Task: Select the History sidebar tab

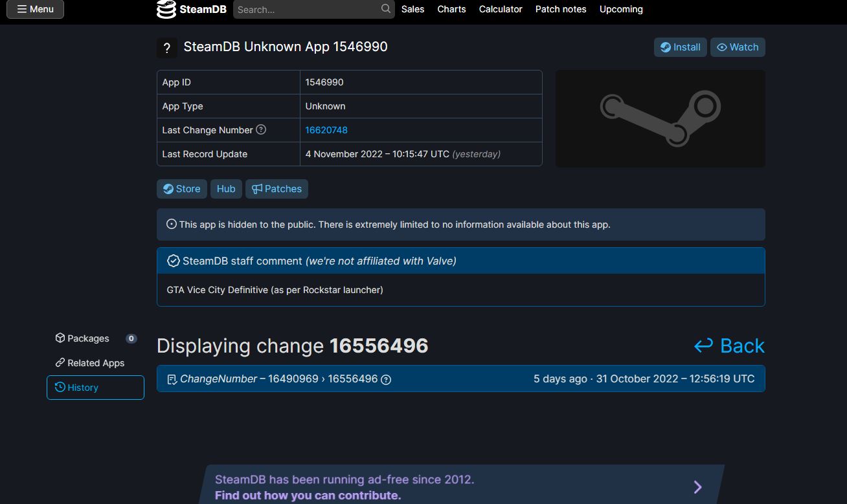Action: tap(95, 388)
